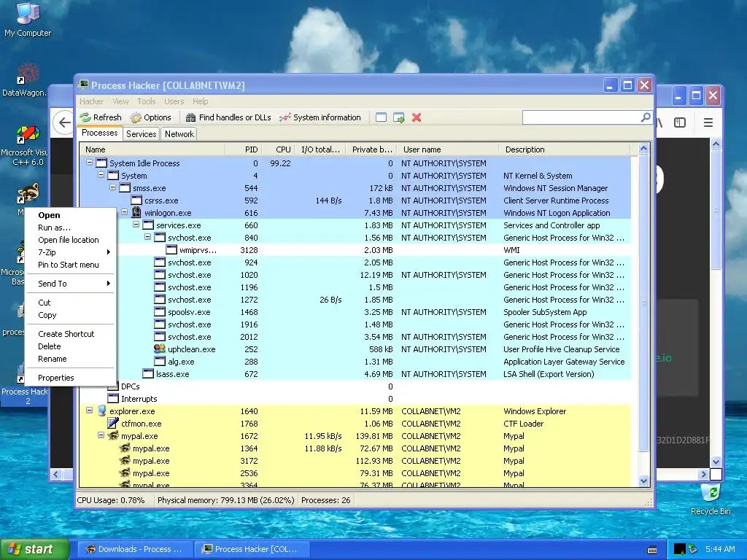The width and height of the screenshot is (747, 560).
Task: Click mypal.exe PID 1672 raccoon icon
Action: [x=113, y=436]
